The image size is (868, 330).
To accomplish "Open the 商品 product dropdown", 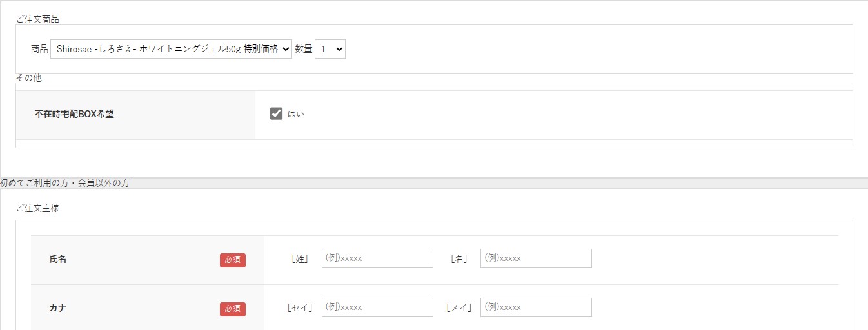I will 171,49.
